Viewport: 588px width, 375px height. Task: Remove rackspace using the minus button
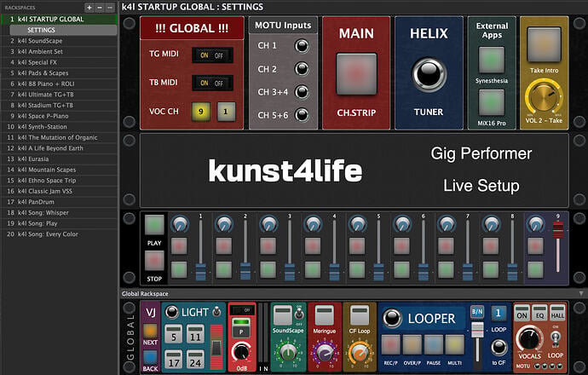tap(100, 8)
